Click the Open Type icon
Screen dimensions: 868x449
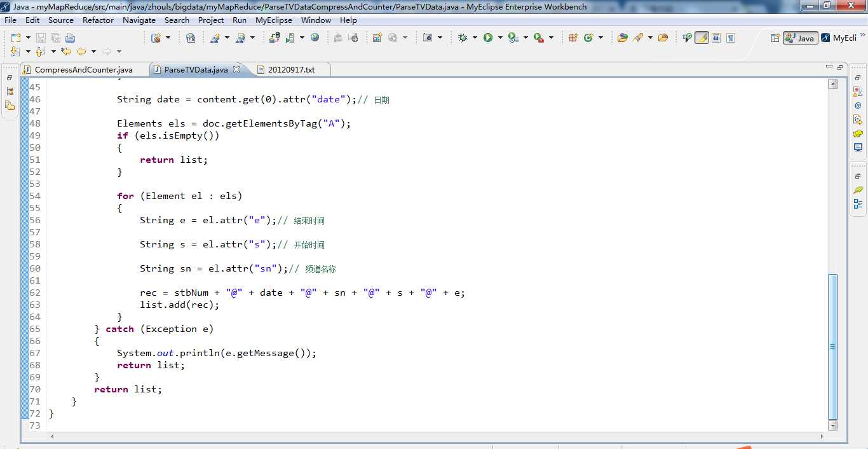623,38
